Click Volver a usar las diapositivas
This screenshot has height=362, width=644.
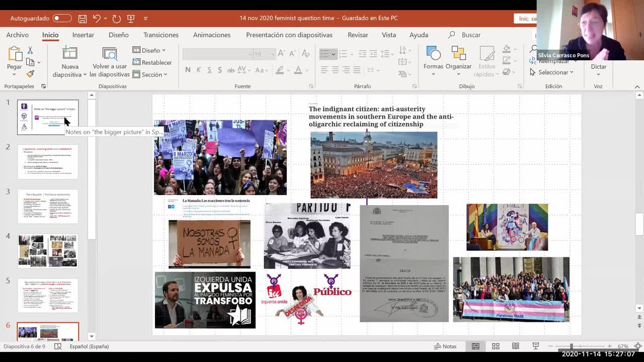tap(110, 62)
